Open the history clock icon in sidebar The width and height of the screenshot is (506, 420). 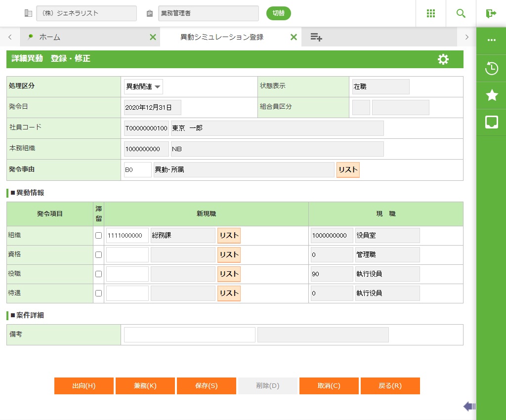491,68
